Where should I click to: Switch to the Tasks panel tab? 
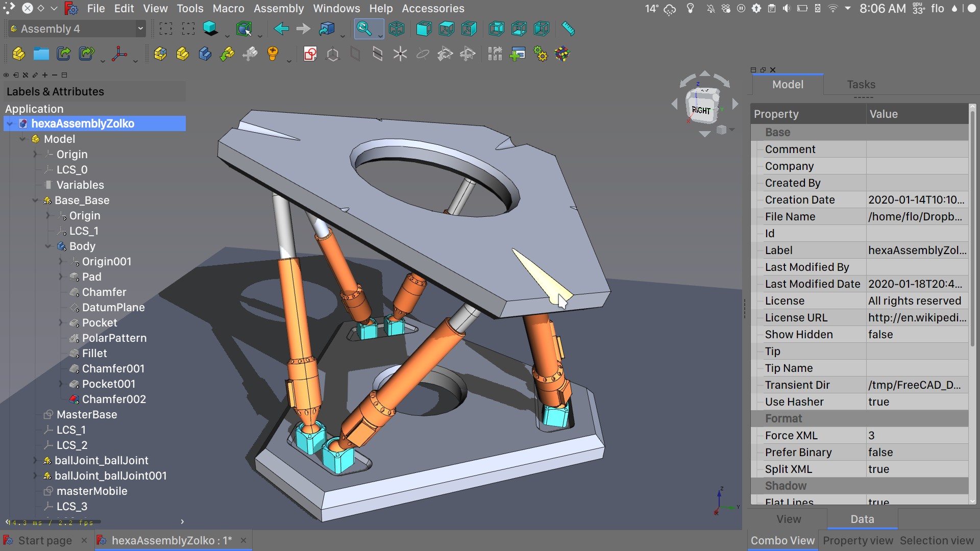861,84
